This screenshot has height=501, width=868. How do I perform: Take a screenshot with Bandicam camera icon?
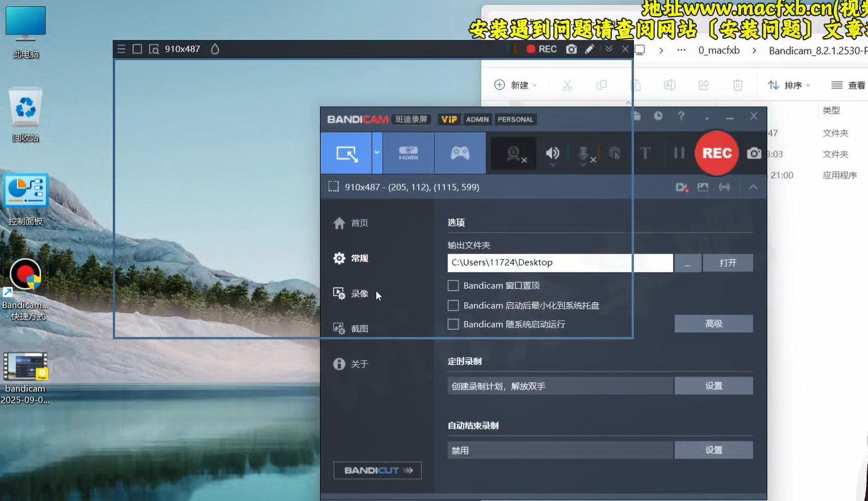coord(754,153)
